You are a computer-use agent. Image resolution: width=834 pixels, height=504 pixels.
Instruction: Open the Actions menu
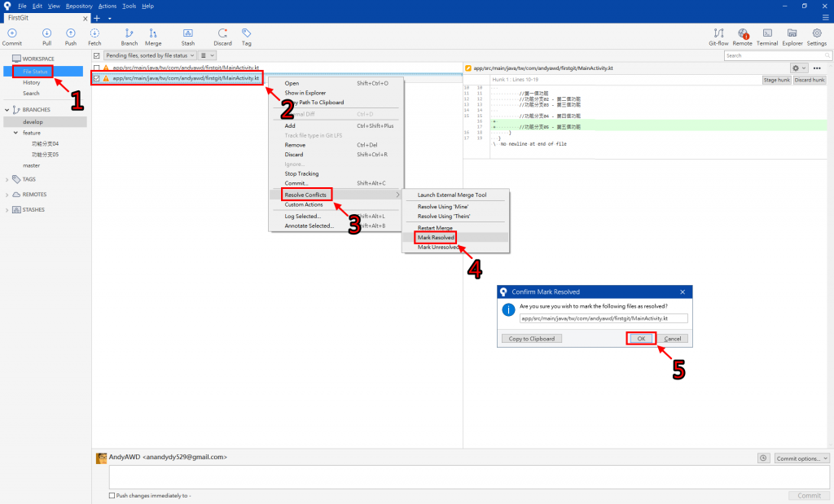coord(107,6)
